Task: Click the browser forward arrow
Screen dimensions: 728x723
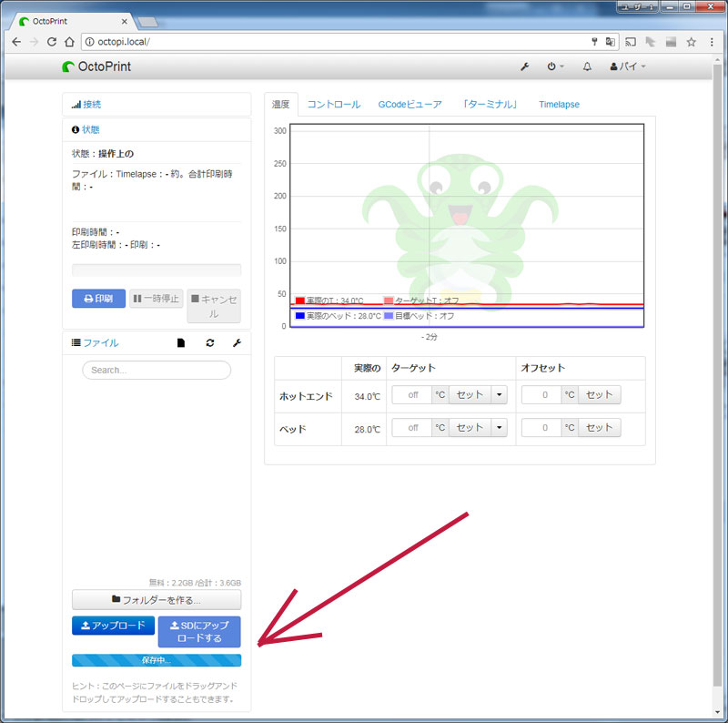Action: coord(34,42)
